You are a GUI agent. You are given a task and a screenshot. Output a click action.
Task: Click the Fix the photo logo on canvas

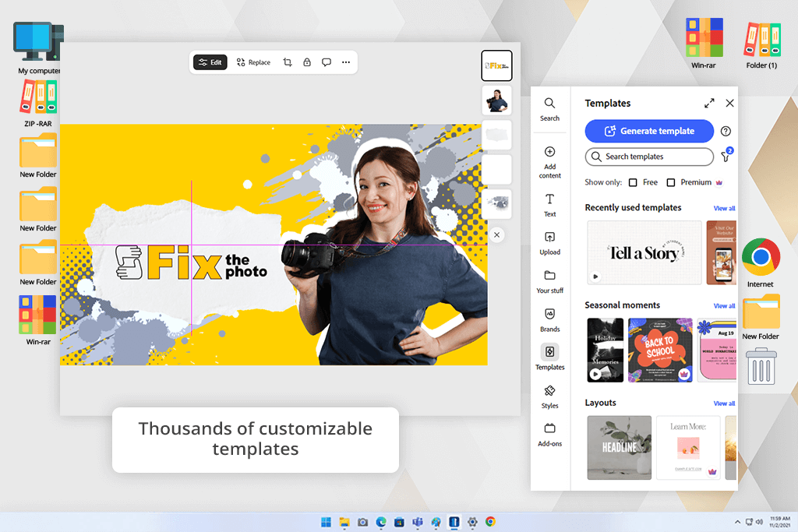(x=192, y=263)
